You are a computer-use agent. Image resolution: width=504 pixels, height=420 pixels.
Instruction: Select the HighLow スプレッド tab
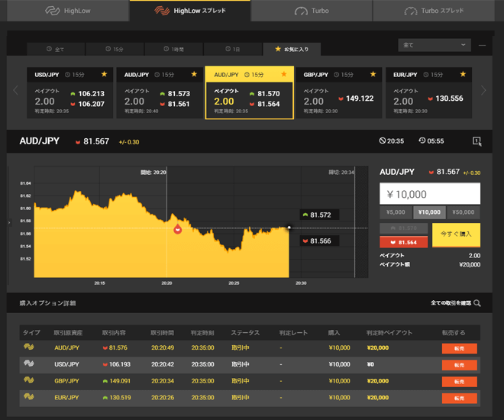click(x=190, y=11)
